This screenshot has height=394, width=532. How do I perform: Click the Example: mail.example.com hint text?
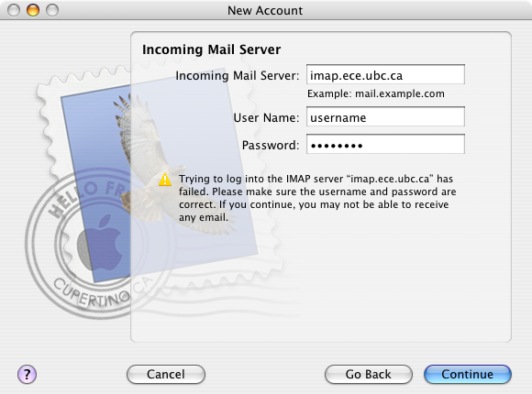click(x=376, y=93)
